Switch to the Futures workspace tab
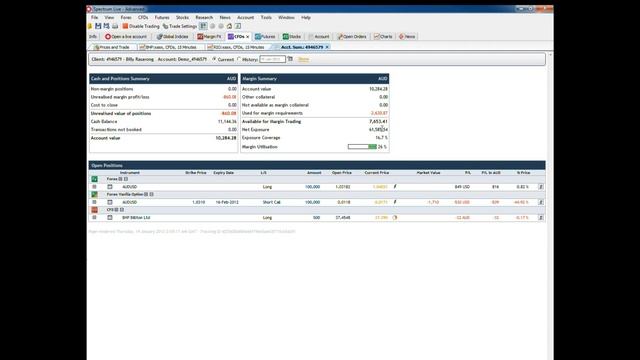Image resolution: width=640 pixels, height=360 pixels. pos(265,37)
